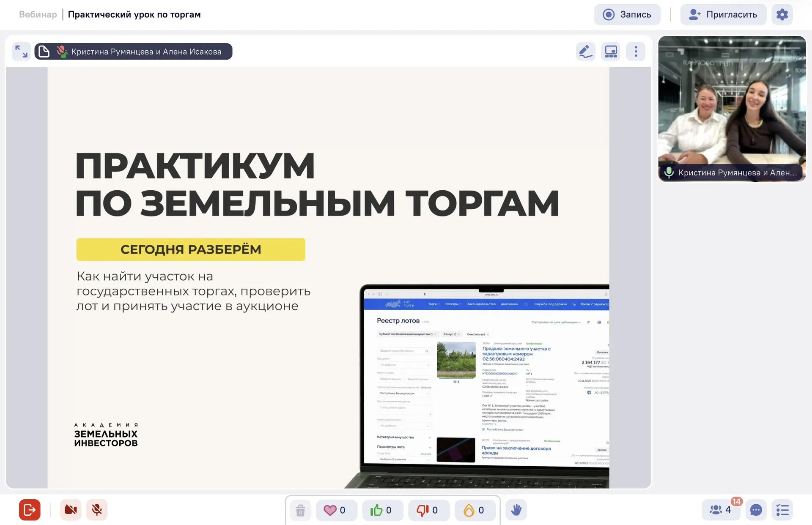Start the webinar recording with Запись

[627, 14]
